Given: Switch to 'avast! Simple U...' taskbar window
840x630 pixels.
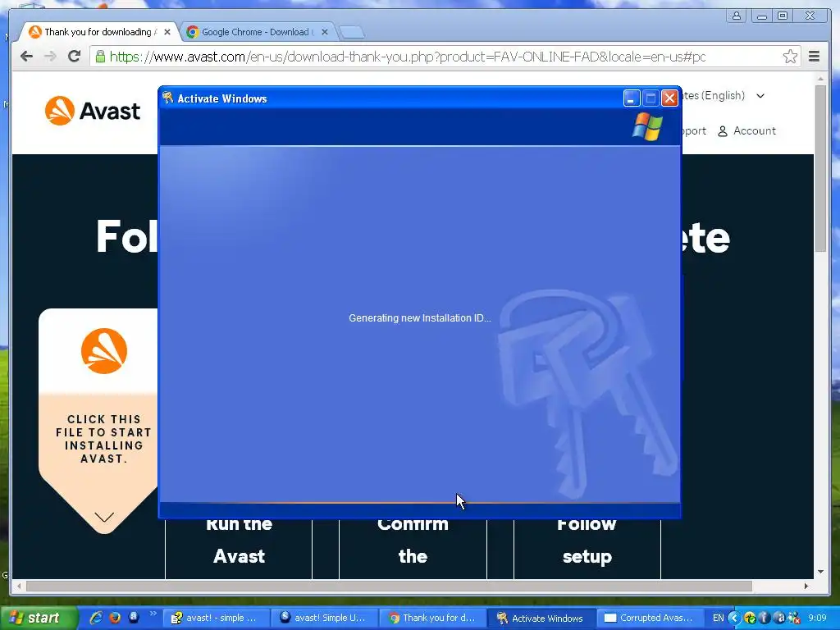Looking at the screenshot, I should click(x=324, y=619).
